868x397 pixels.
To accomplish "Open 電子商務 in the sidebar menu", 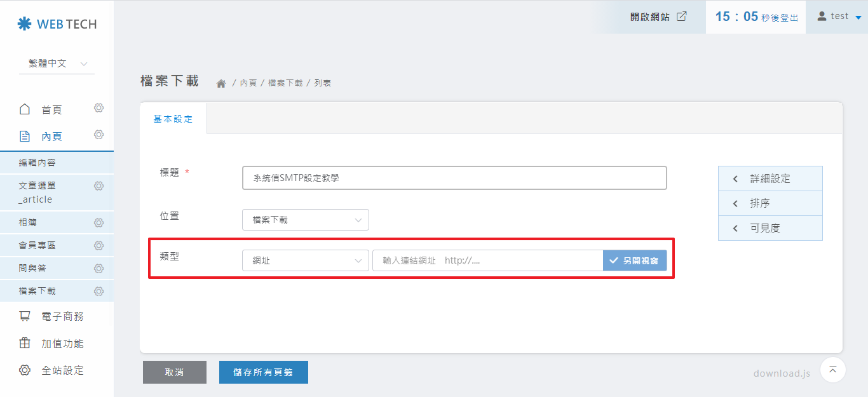I will 62,316.
